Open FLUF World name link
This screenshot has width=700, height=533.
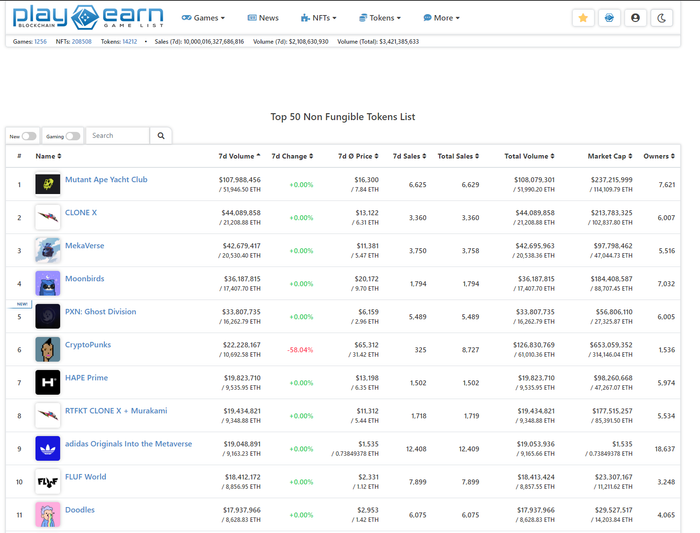pos(86,477)
